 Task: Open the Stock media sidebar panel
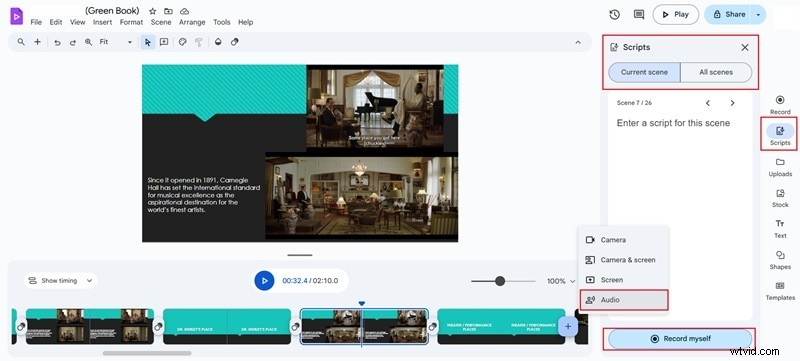(780, 198)
